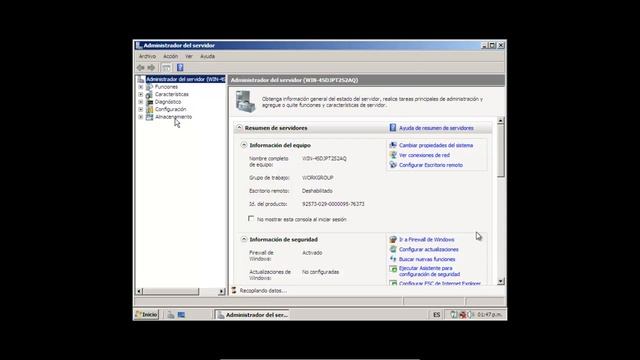
Task: Click the tree pane scroll left arrow
Action: (139, 291)
